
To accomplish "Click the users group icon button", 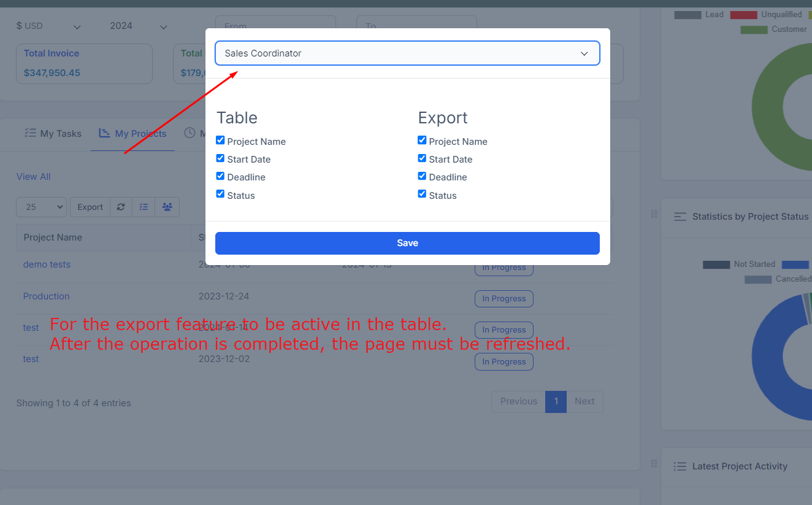I will [167, 207].
